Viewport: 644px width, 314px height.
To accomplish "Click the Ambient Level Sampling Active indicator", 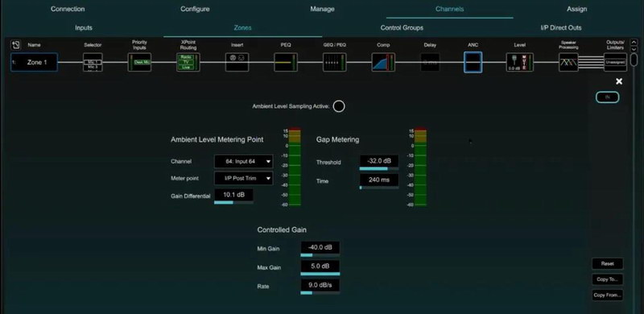I will pyautogui.click(x=339, y=106).
